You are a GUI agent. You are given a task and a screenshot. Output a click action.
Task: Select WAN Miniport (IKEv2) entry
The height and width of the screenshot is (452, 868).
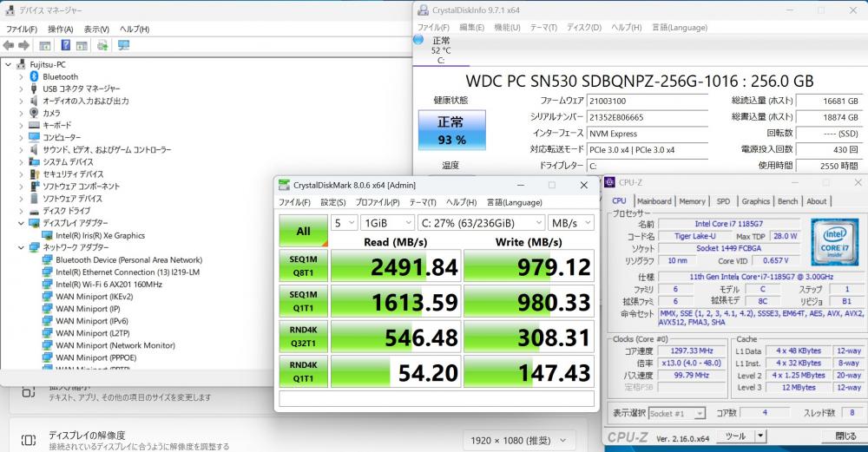click(94, 296)
